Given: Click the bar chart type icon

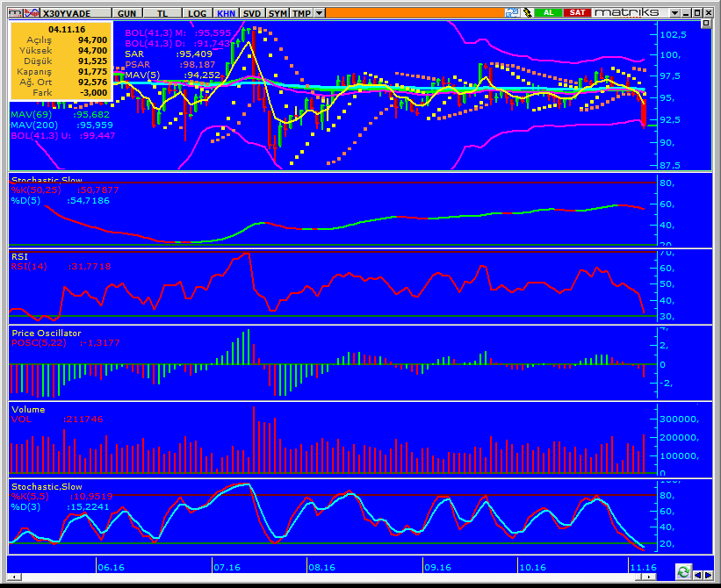Looking at the screenshot, I should pos(15,13).
